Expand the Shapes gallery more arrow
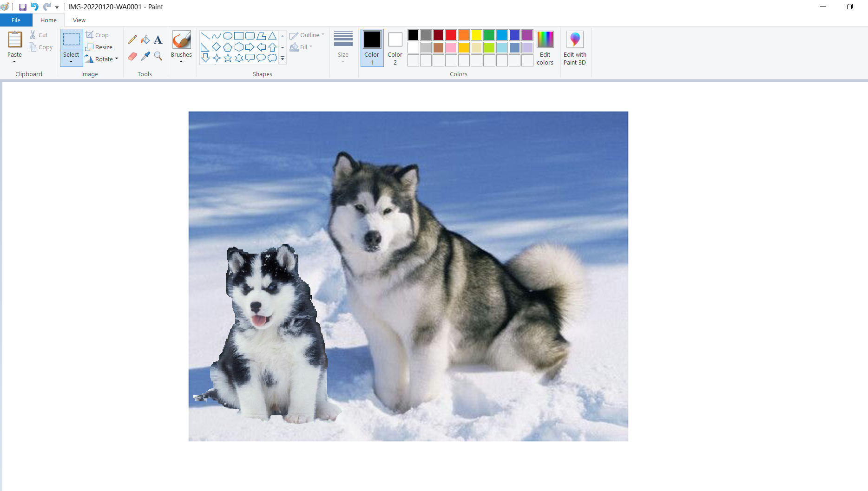The image size is (868, 491). tap(283, 59)
